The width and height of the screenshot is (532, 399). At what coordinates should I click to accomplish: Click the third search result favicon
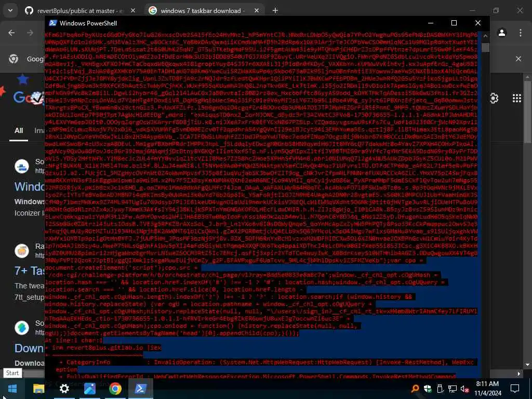point(22,328)
